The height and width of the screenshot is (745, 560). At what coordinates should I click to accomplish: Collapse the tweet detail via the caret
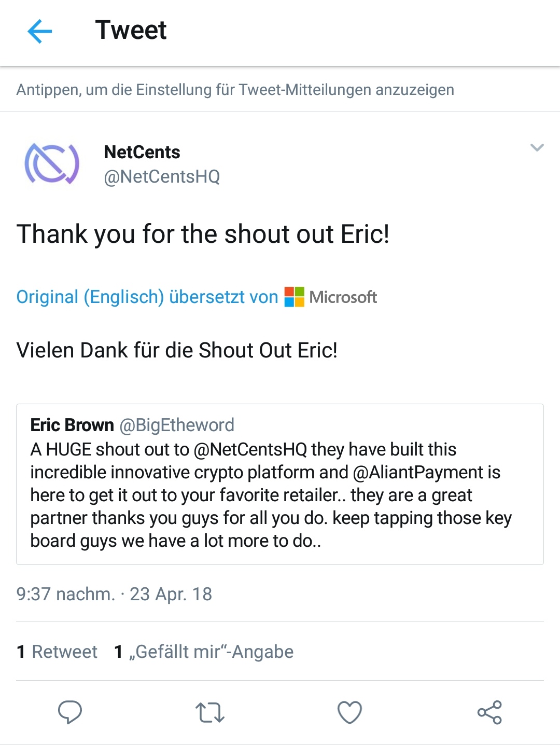click(536, 148)
